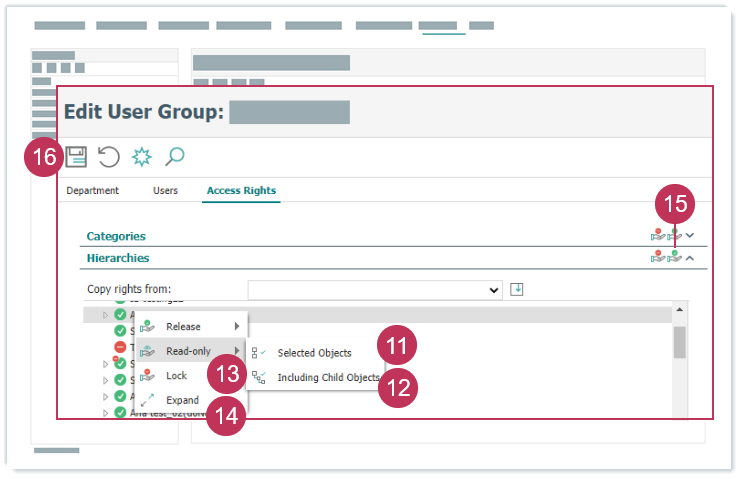This screenshot has height=479, width=741.
Task: Open the Copy rights from dropdown
Action: click(375, 290)
